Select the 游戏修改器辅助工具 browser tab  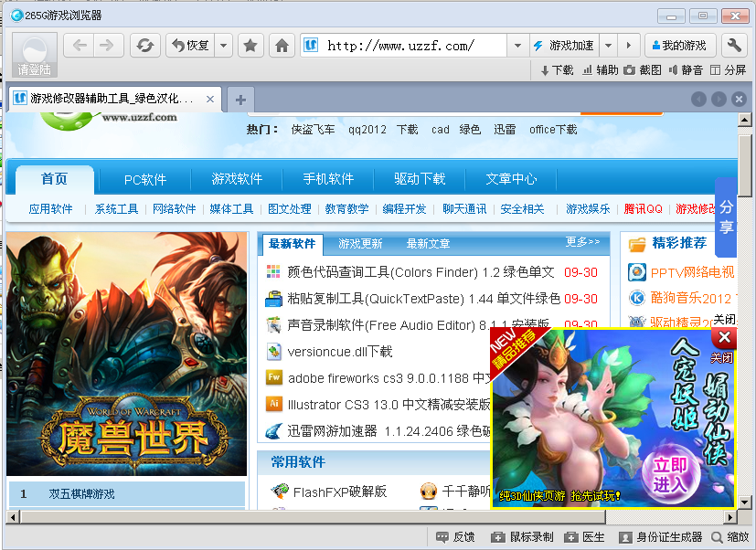pos(115,99)
